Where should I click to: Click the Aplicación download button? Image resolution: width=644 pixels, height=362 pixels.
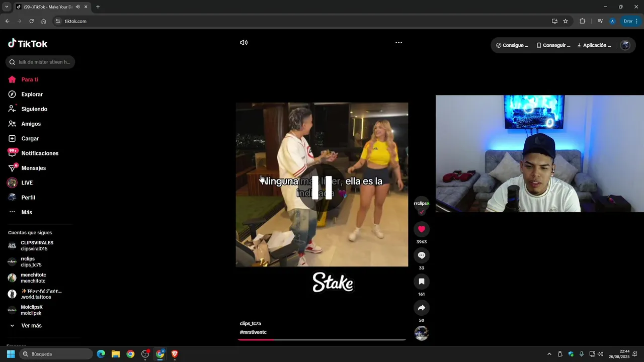coord(594,45)
